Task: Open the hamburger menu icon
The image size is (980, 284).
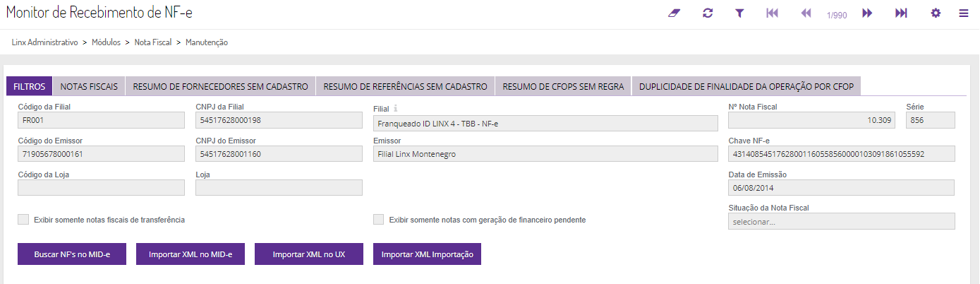Action: 963,13
